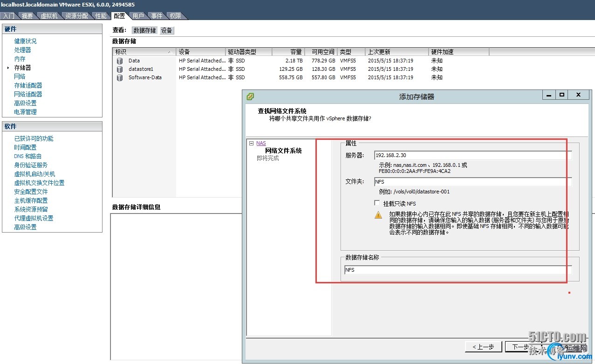Click the server field containing 192.168.2.30
This screenshot has width=595, height=364.
pos(473,155)
